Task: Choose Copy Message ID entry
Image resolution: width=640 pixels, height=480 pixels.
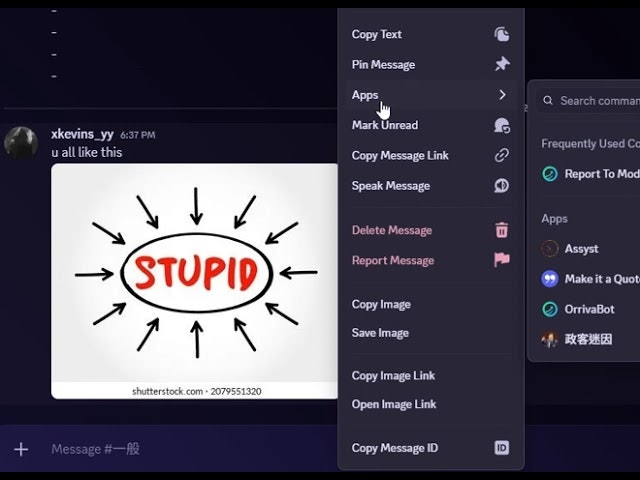Action: 431,448
